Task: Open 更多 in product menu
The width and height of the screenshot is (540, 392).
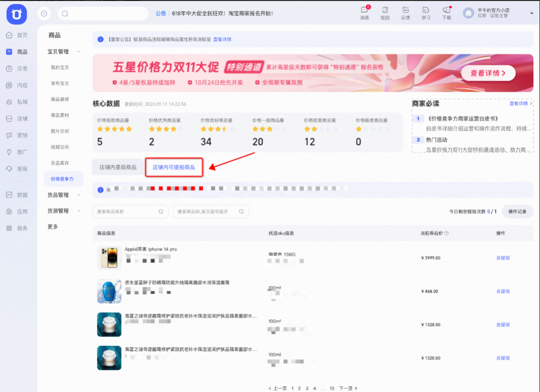Action: click(53, 227)
